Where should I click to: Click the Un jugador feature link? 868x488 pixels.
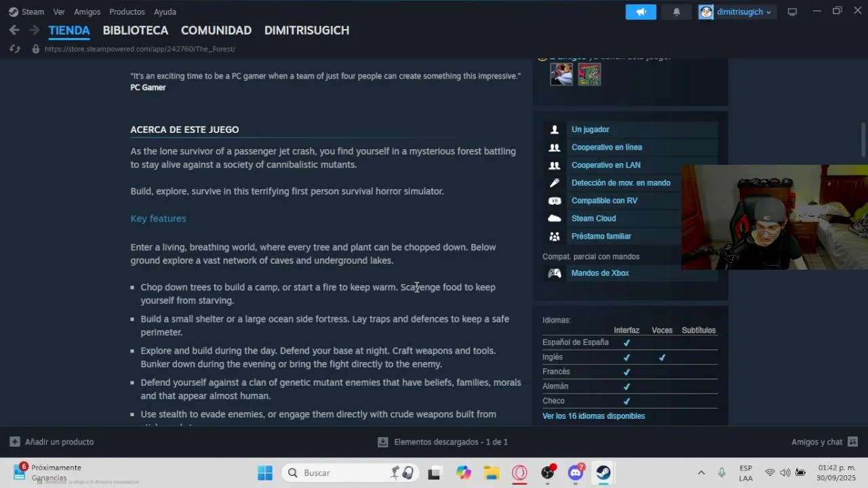(x=590, y=129)
